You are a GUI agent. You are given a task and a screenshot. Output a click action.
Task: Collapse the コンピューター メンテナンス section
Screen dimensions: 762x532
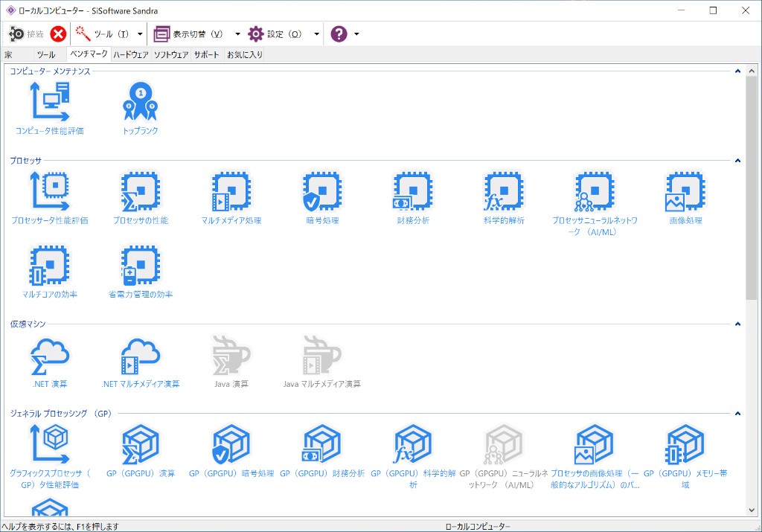737,71
